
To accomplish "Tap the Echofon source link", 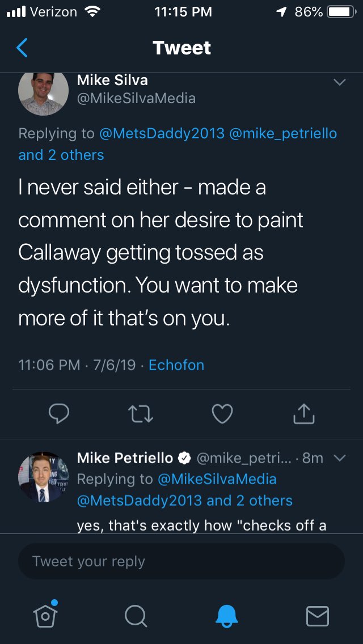I will click(x=176, y=365).
